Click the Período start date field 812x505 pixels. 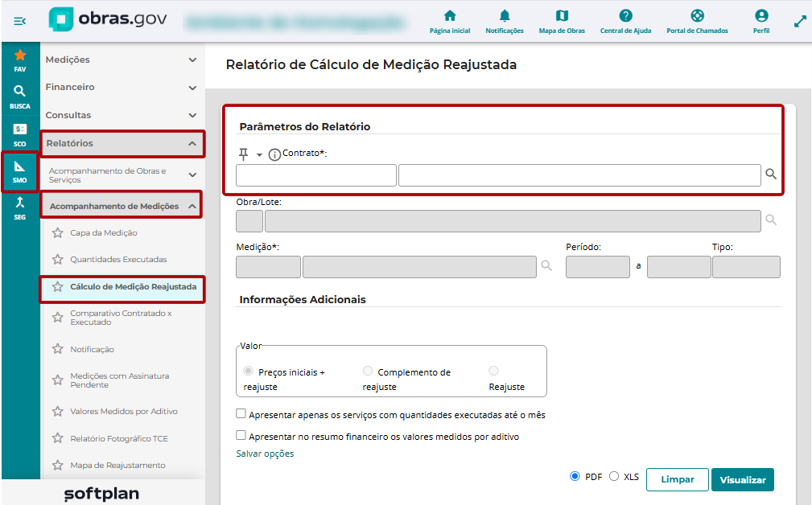pos(598,267)
